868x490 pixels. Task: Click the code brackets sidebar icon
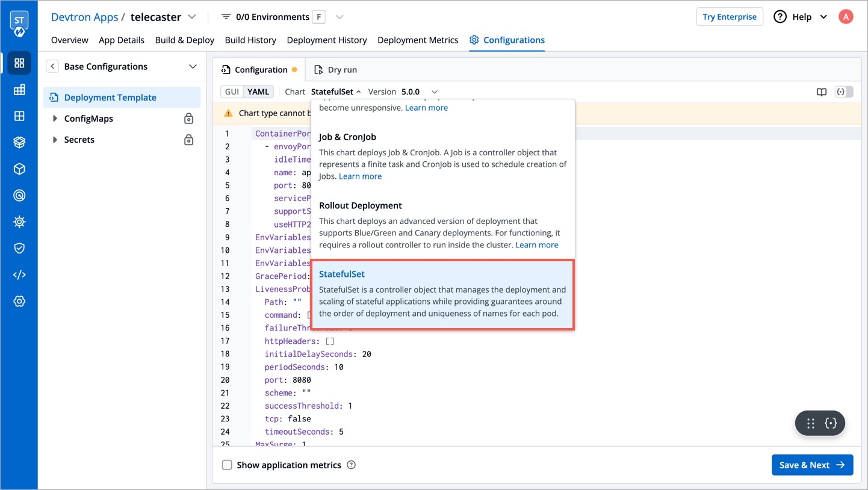(x=19, y=274)
